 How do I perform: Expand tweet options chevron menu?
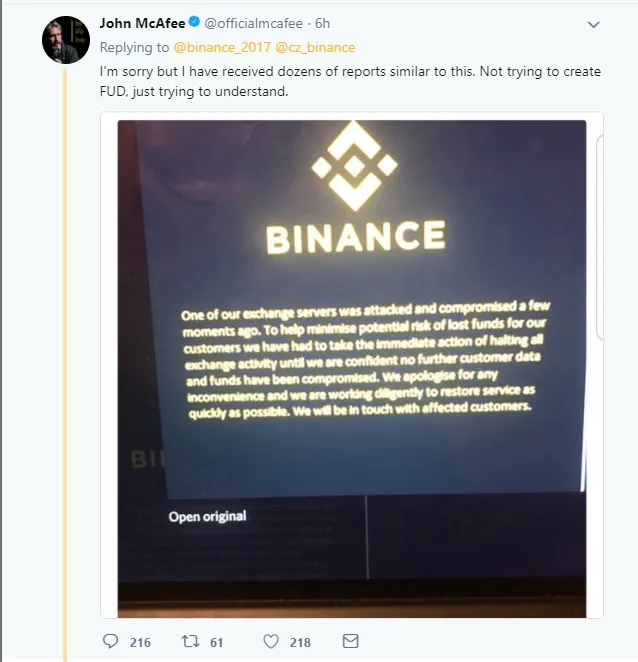593,24
